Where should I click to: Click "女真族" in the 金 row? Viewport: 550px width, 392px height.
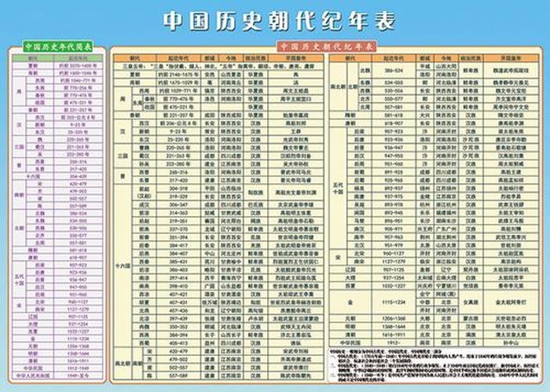pyautogui.click(x=471, y=302)
